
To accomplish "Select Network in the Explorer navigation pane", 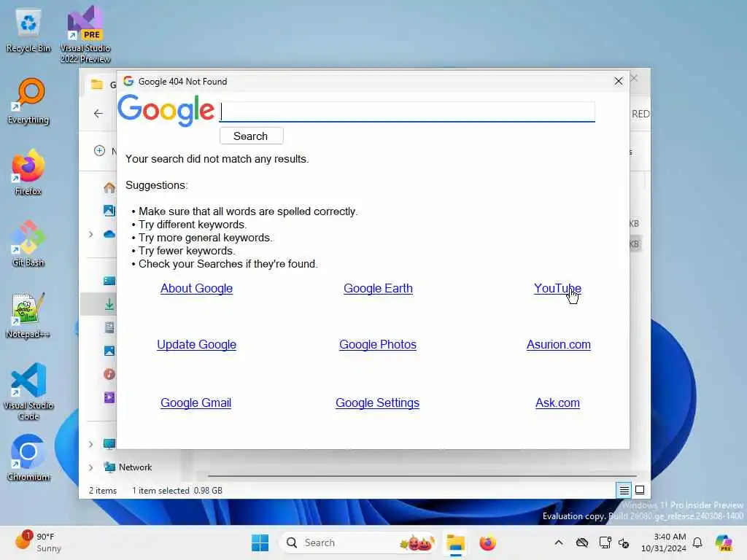I will tap(135, 467).
